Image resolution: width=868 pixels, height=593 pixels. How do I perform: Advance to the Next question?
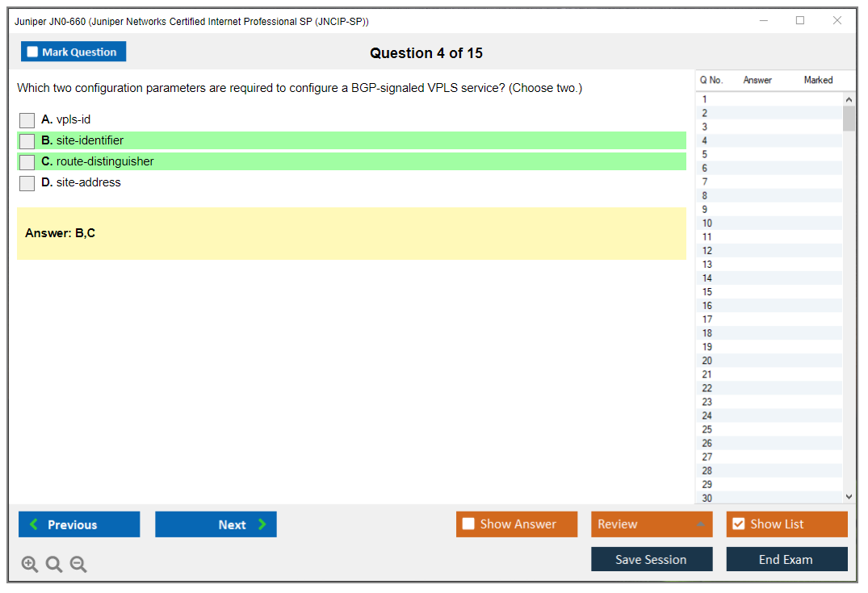pos(216,524)
